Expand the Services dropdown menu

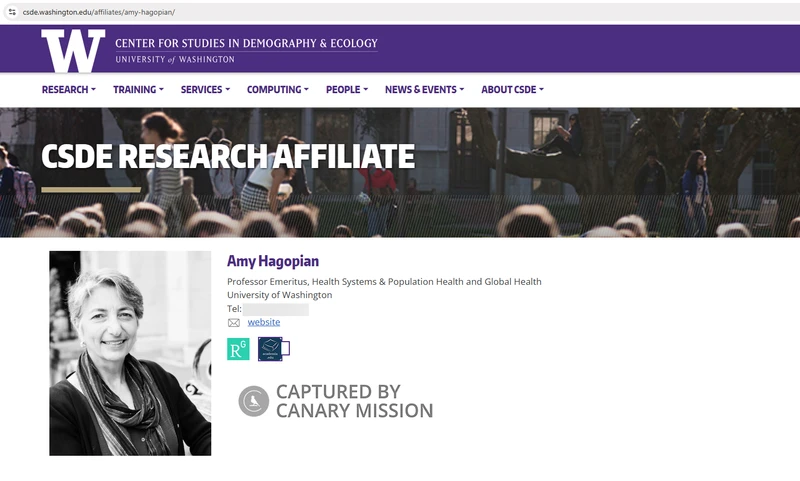point(205,90)
